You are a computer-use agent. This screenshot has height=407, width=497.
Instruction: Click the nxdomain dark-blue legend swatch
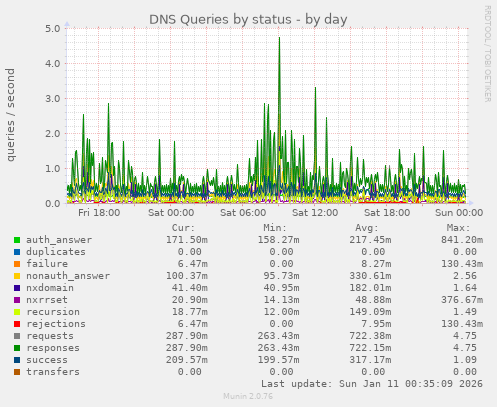pos(17,288)
